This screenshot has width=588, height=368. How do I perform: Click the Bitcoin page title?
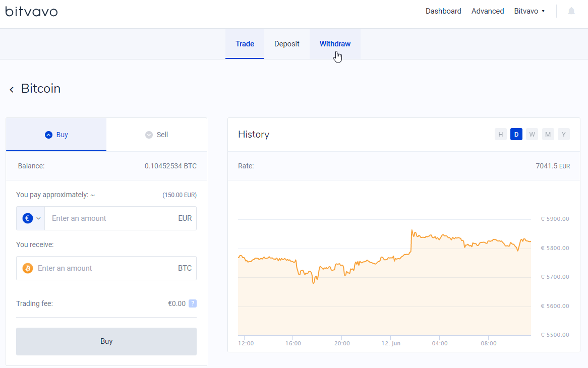tap(41, 88)
